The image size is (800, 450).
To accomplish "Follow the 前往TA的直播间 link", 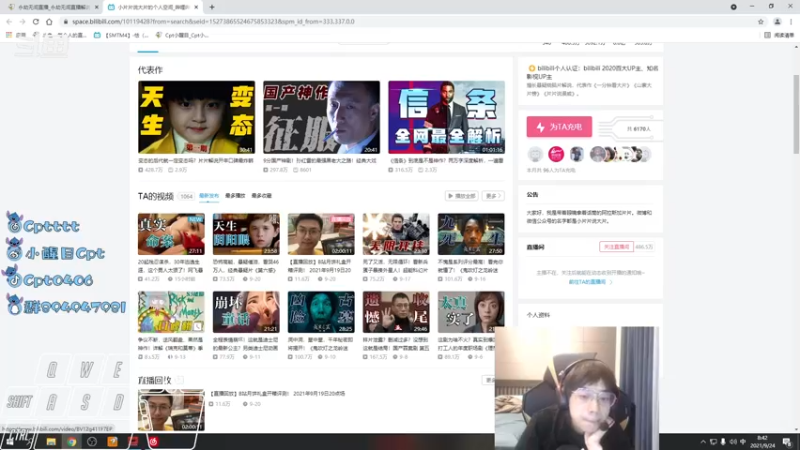I will point(590,282).
